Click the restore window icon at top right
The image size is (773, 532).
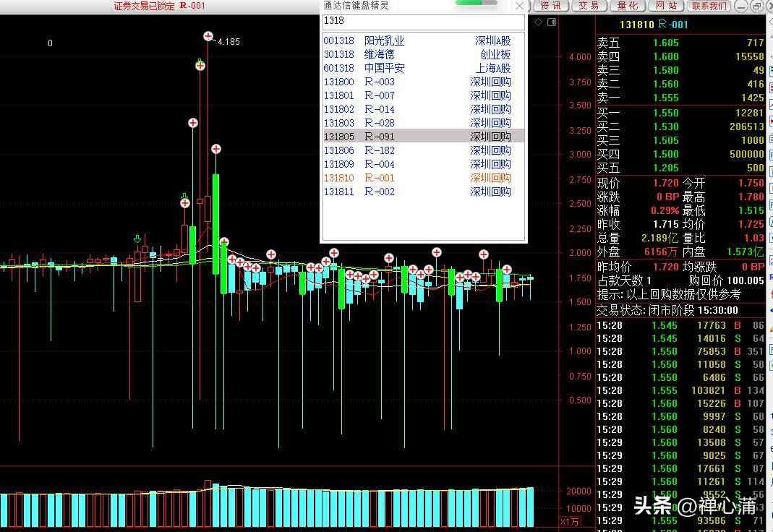(x=756, y=6)
